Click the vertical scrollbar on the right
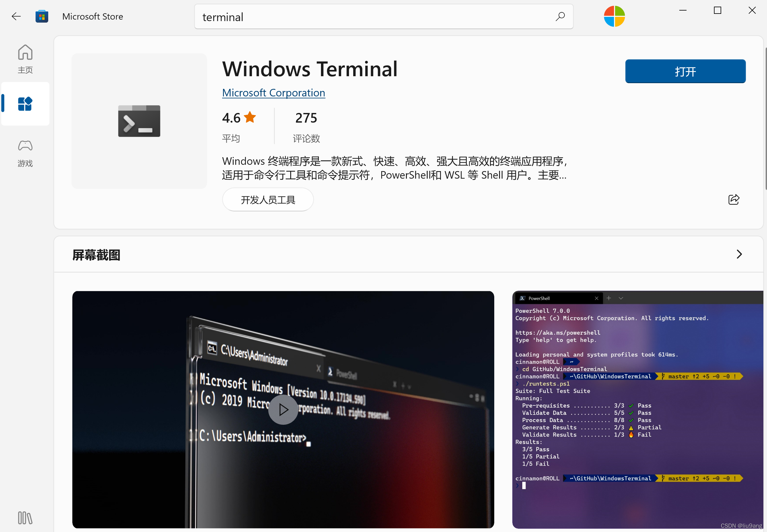The width and height of the screenshot is (767, 532). (x=766, y=118)
